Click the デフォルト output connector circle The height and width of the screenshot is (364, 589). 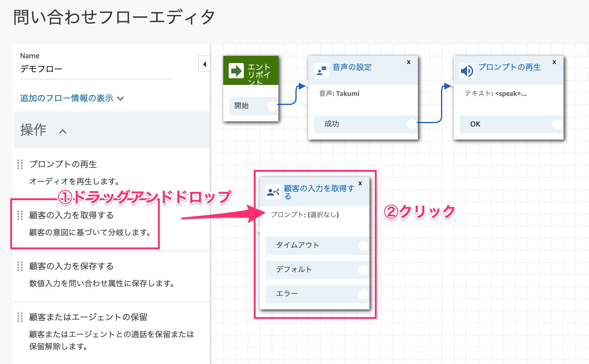363,270
